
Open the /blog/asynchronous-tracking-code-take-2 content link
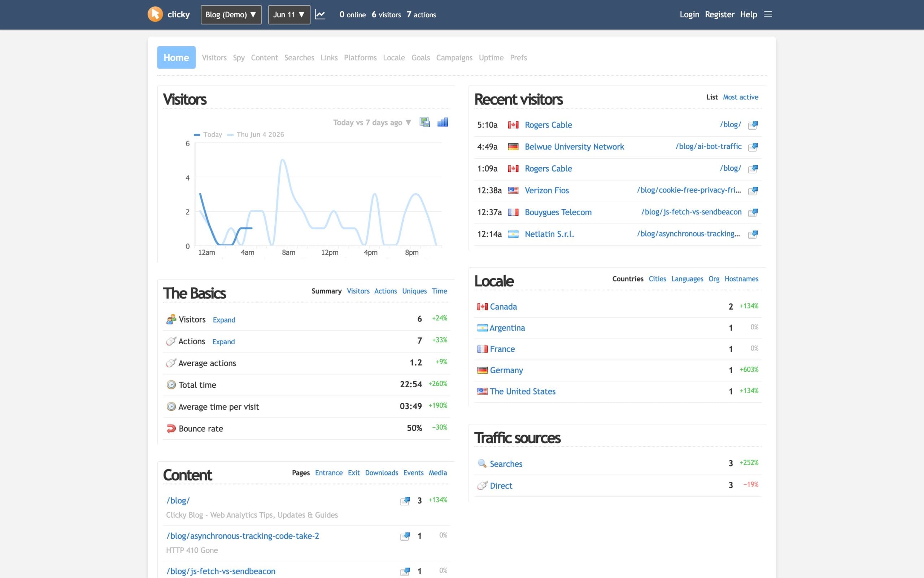click(x=243, y=536)
